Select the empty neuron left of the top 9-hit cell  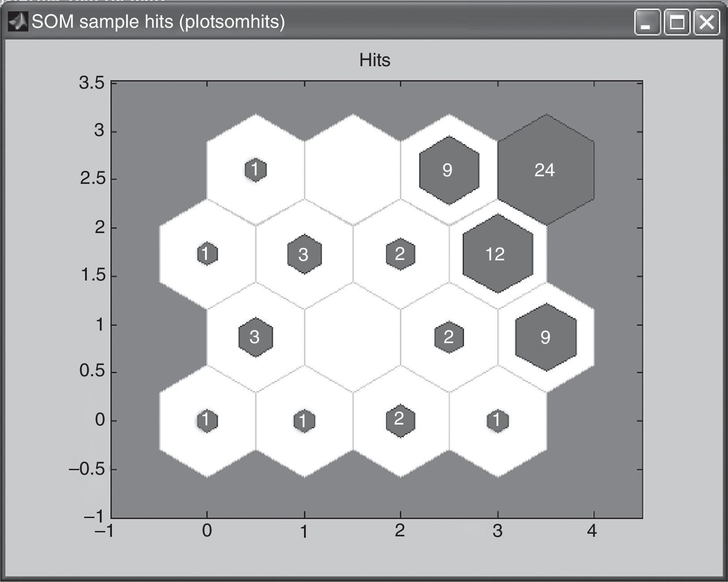[x=352, y=170]
